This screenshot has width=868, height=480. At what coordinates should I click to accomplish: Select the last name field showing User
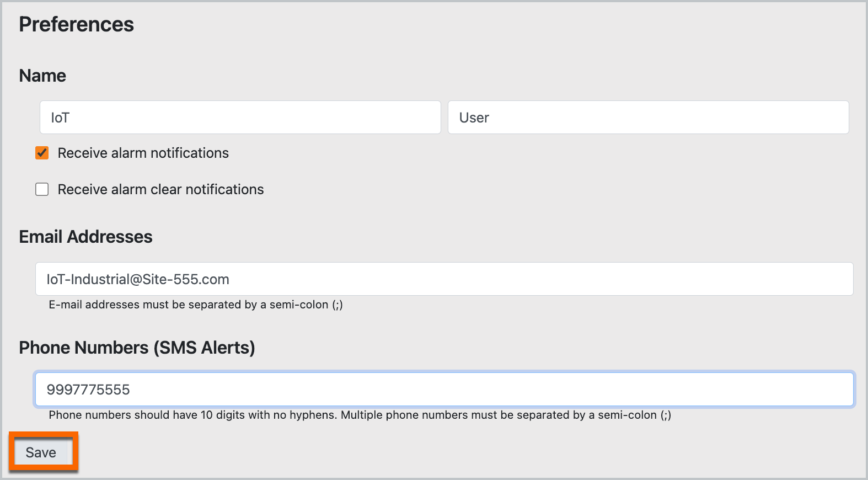[648, 117]
